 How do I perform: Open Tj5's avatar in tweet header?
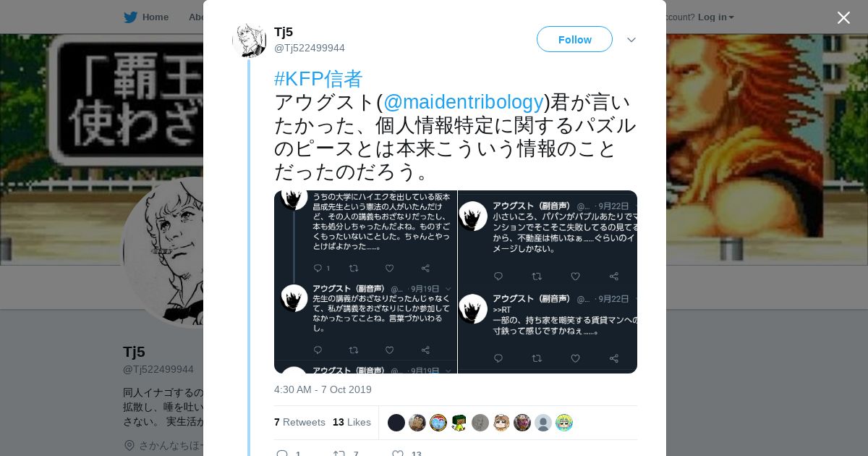(249, 40)
